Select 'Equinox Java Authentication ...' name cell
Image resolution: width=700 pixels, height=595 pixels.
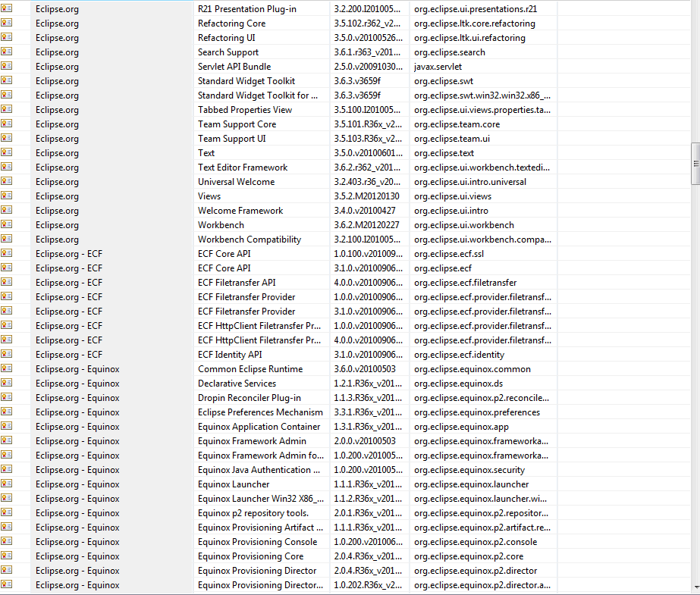259,470
